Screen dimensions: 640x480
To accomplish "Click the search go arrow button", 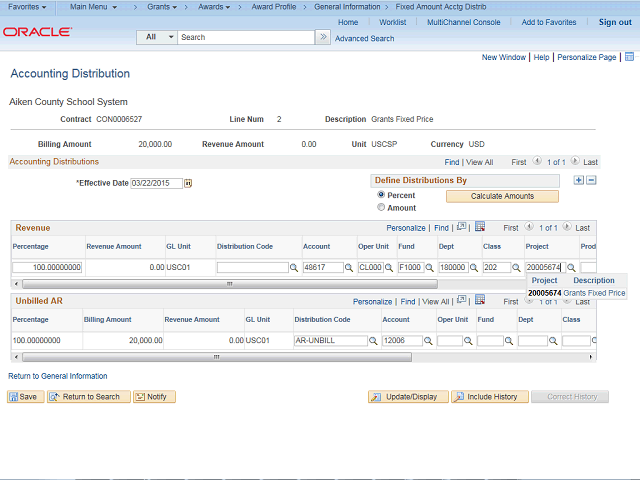I will (x=323, y=37).
